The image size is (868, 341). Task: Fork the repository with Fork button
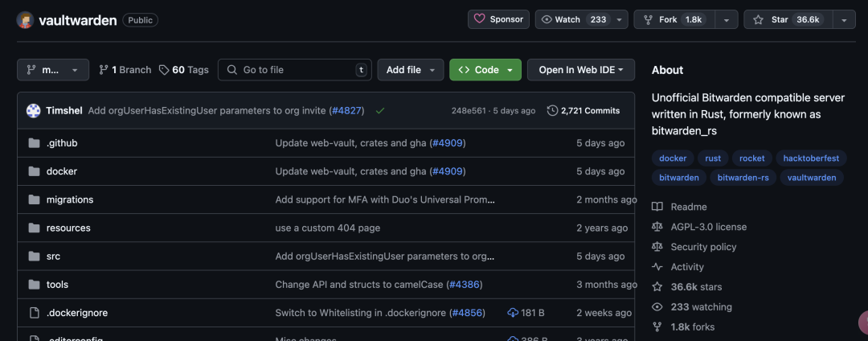(674, 19)
